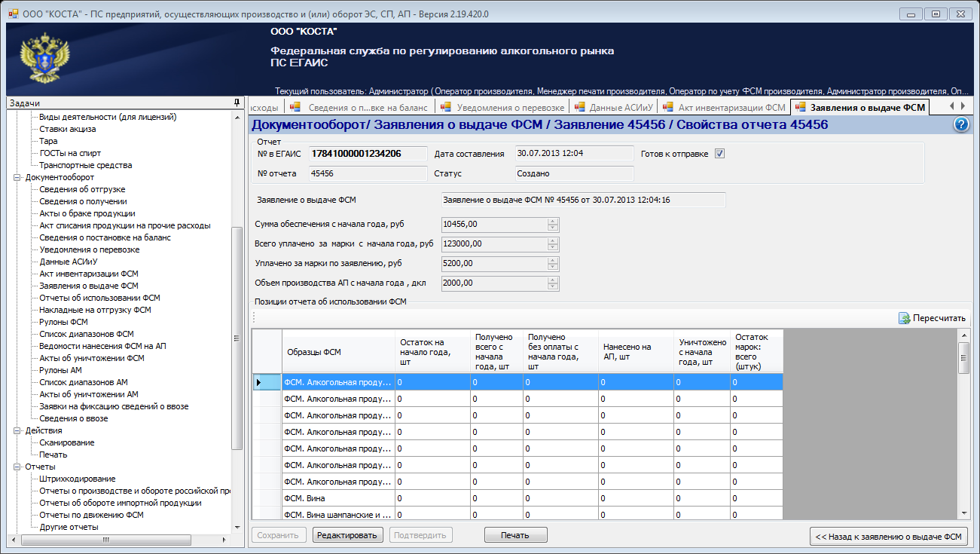Open Акт списания продукции на прочие расходы
Screen dimensions: 980x554
124,225
